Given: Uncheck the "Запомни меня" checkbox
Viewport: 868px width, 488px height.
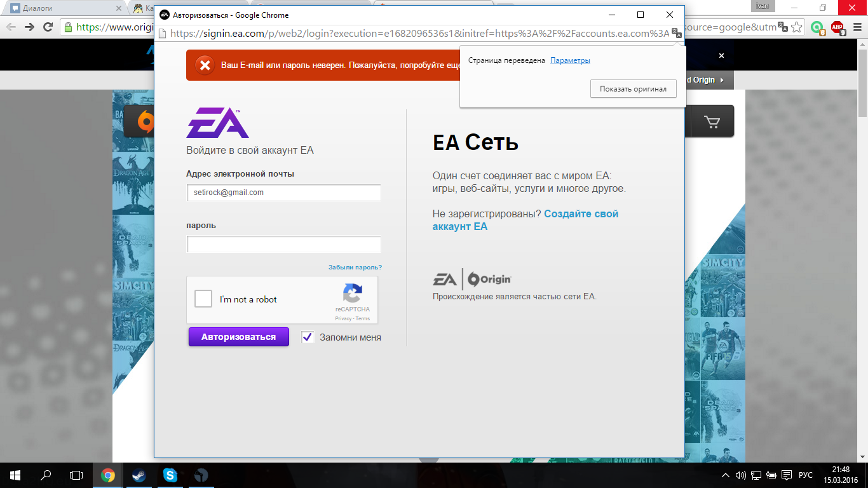Looking at the screenshot, I should pos(308,337).
